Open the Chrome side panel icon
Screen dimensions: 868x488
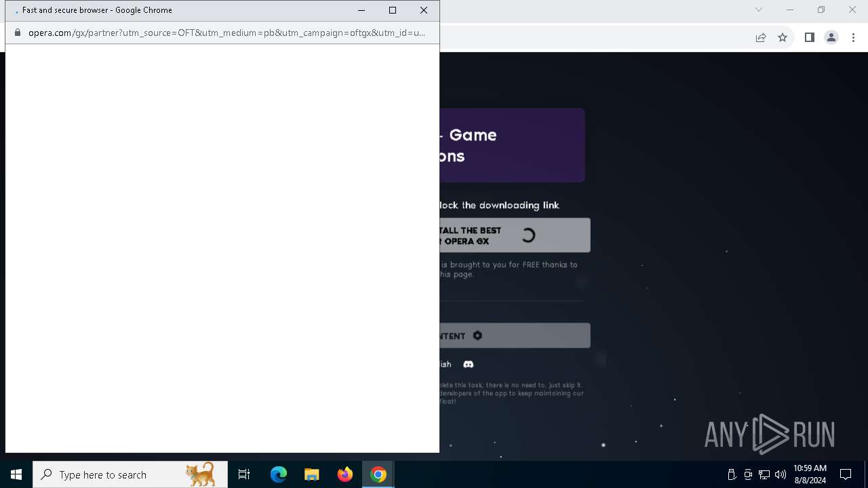click(x=810, y=37)
